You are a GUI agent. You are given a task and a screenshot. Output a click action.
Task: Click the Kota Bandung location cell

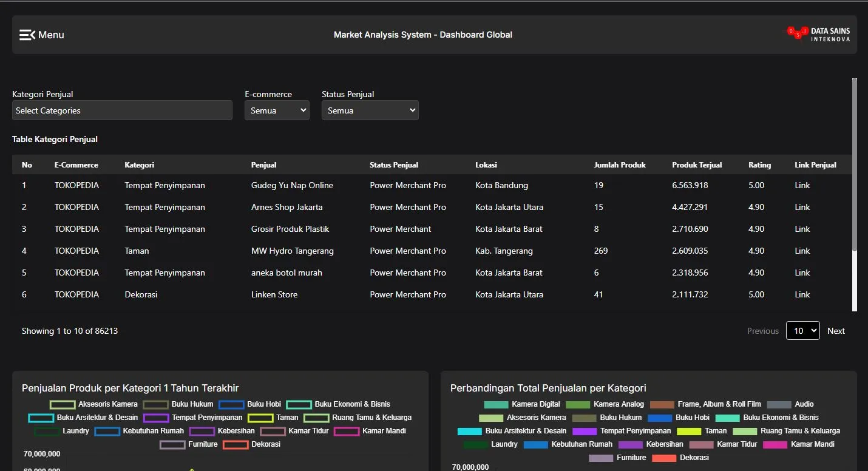pos(502,185)
